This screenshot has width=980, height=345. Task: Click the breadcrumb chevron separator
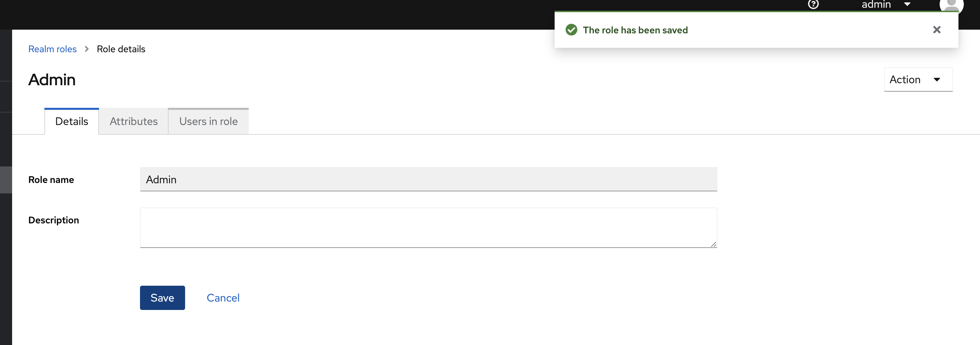[x=87, y=49]
